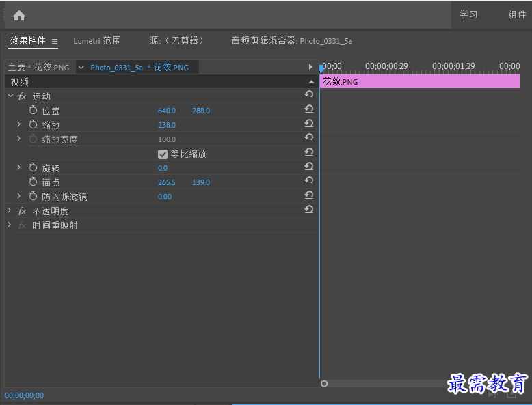Toggle animation stopwatch for 旋转

[33, 167]
